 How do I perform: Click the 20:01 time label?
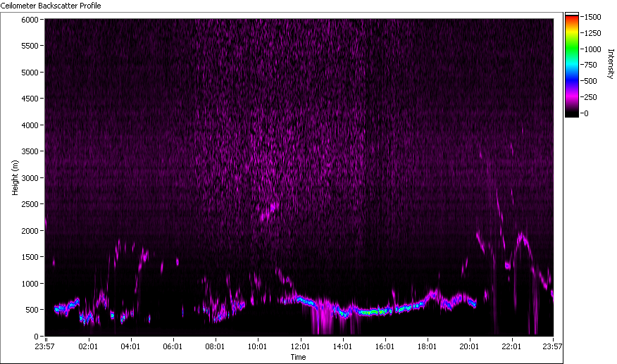tap(469, 346)
